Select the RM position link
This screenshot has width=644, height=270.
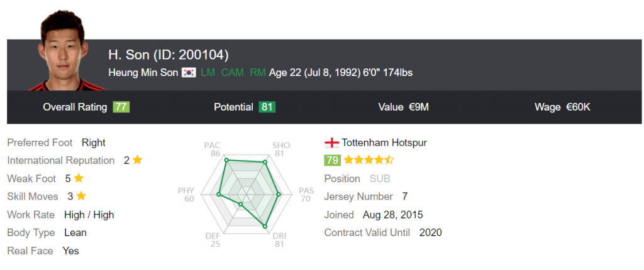(x=257, y=72)
